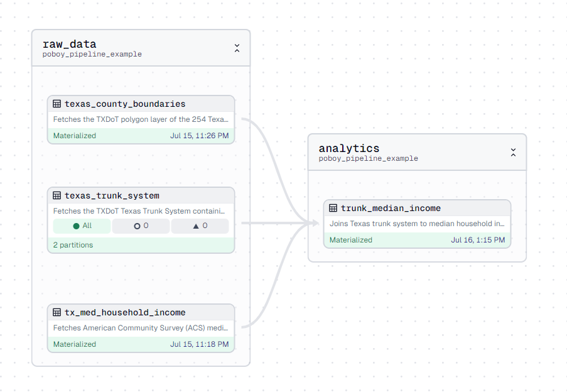Click the raw_data group title
Viewport: 567px width, 392px height.
click(69, 44)
